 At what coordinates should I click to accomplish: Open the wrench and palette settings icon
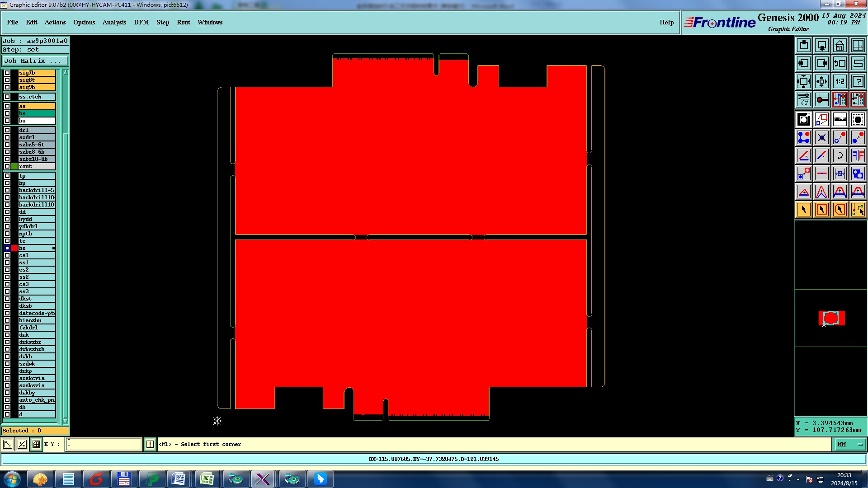(x=804, y=99)
